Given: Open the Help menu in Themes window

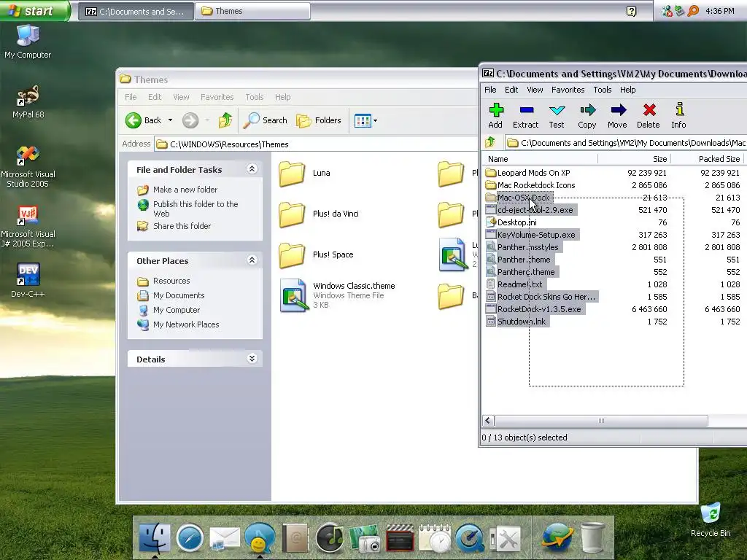Looking at the screenshot, I should 282,97.
